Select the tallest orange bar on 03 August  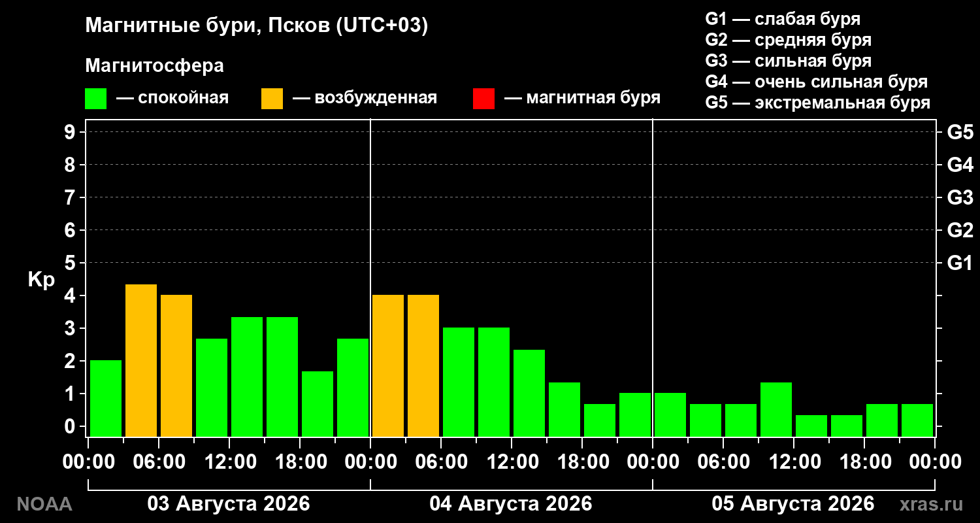[141, 360]
